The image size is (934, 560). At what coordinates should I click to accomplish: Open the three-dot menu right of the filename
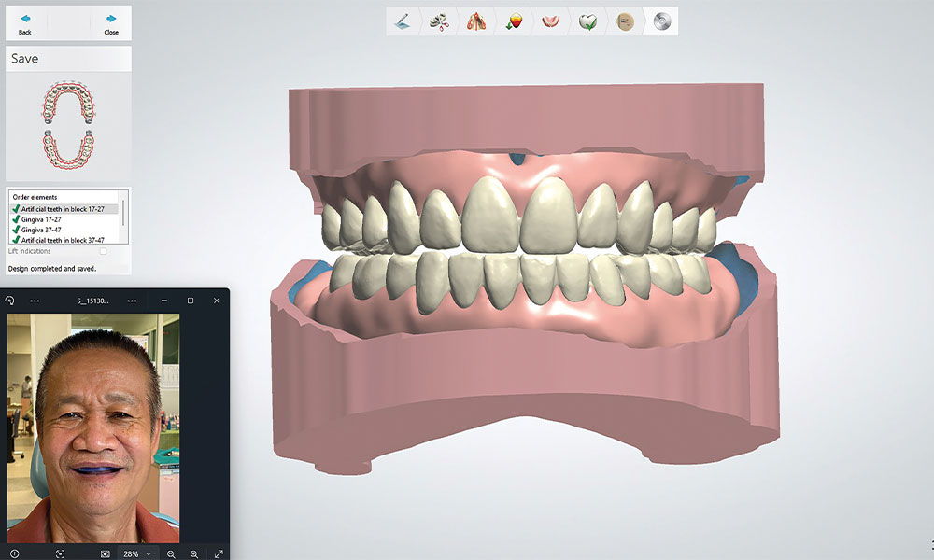pos(132,301)
